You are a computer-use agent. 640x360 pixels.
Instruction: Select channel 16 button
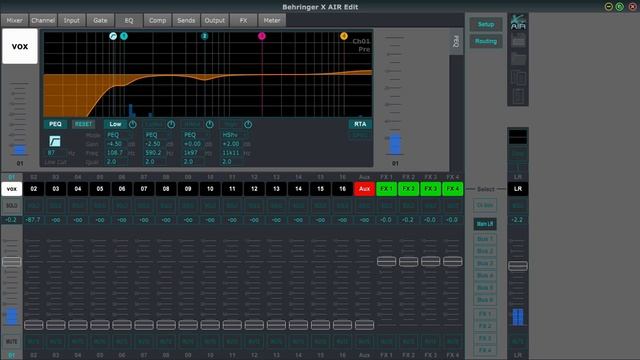pos(342,189)
